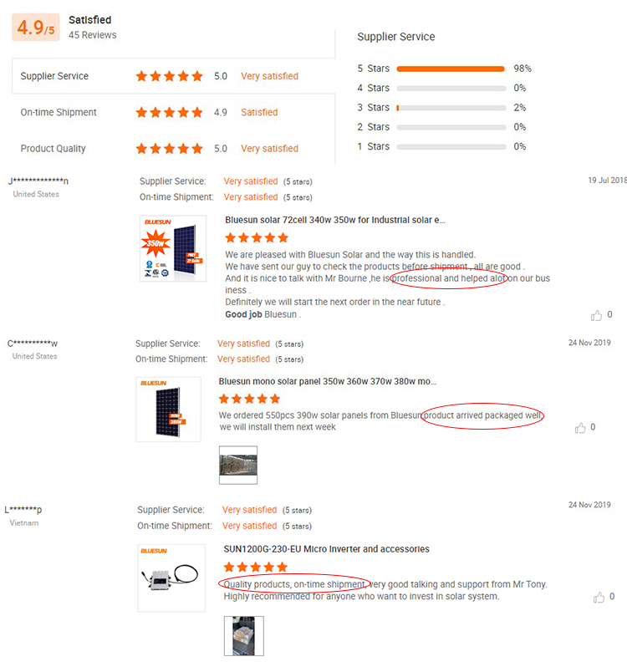Click the 5 Stars rating bar
The image size is (627, 672).
pos(451,69)
